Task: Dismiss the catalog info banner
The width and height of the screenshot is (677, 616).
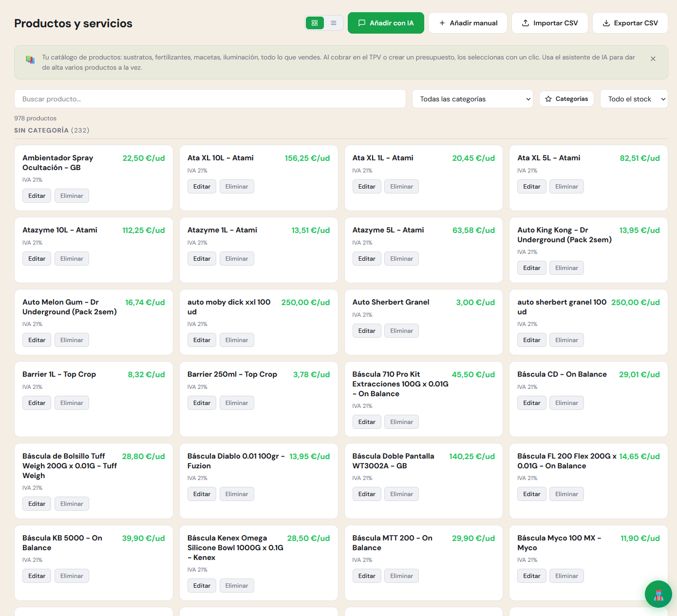Action: click(x=653, y=58)
